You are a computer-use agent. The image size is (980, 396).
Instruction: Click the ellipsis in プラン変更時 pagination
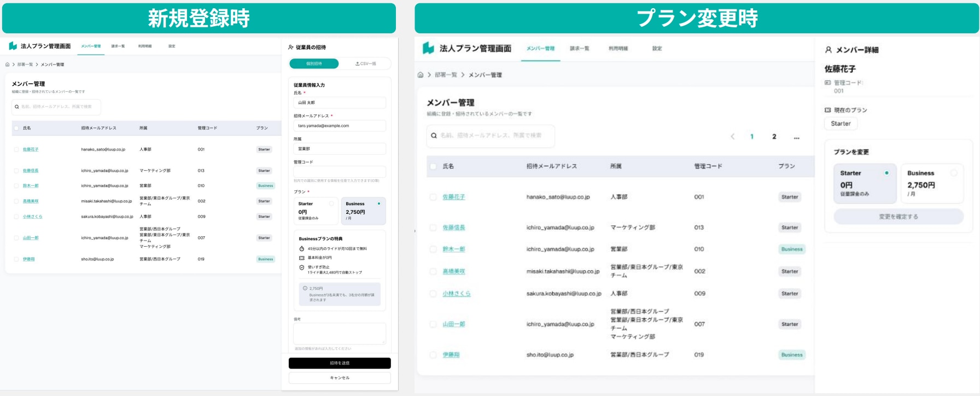[x=796, y=138]
